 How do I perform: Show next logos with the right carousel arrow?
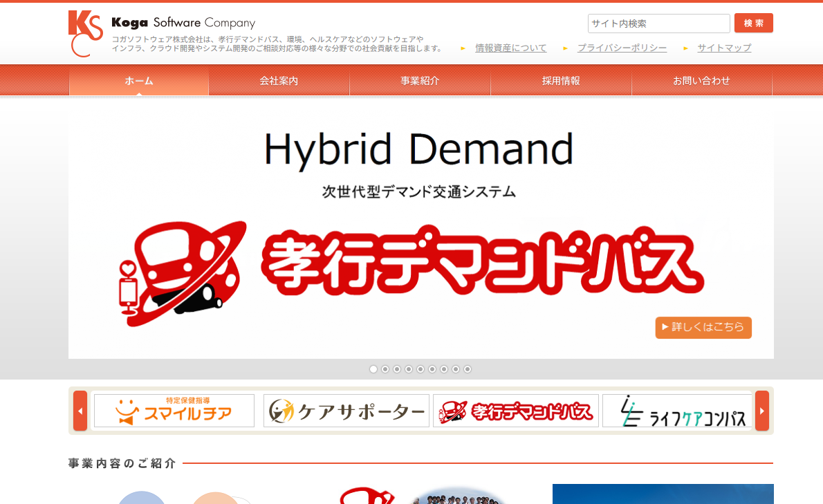point(762,411)
